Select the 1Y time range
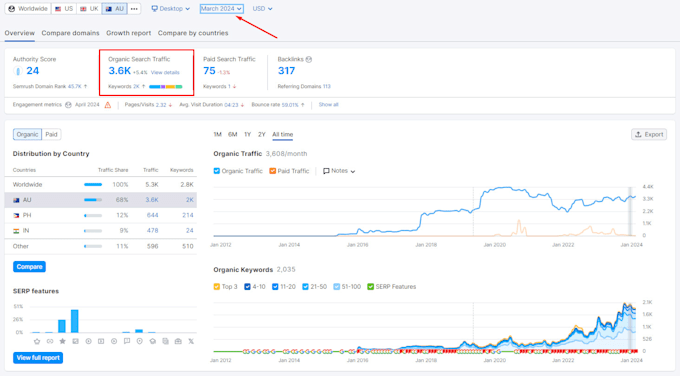 click(247, 134)
